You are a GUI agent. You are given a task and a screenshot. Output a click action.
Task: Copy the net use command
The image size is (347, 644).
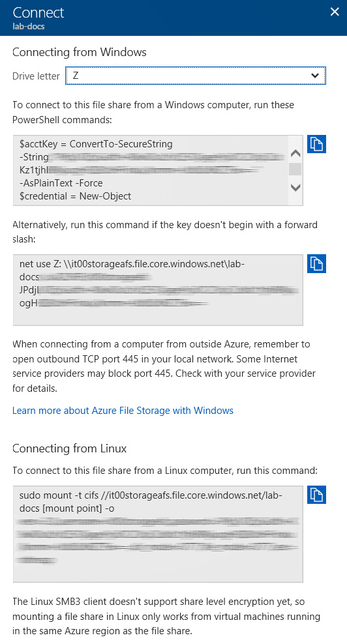pos(316,264)
